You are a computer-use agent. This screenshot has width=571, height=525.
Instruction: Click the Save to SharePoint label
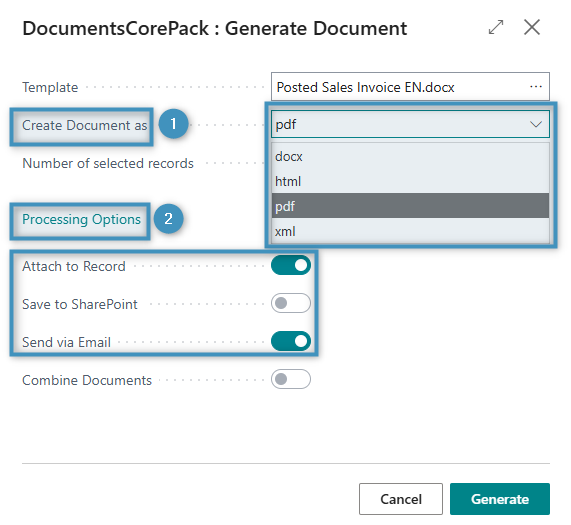pos(80,304)
